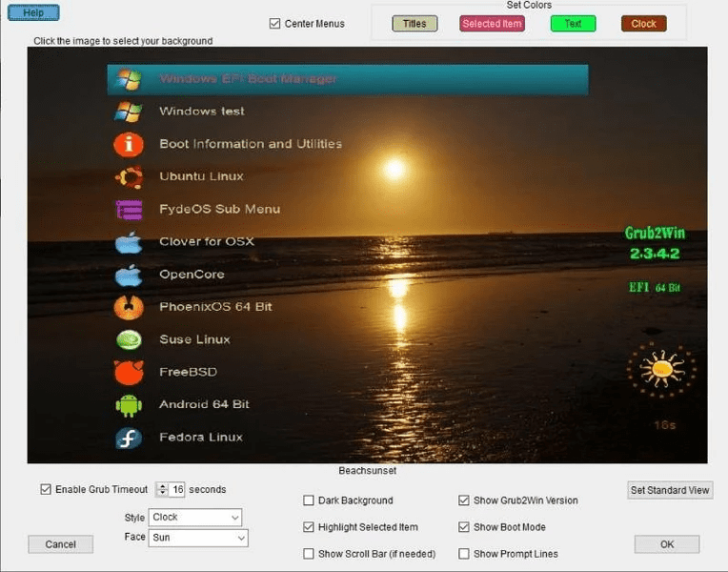This screenshot has height=572, width=728.
Task: Click the Help button
Action: tap(33, 12)
